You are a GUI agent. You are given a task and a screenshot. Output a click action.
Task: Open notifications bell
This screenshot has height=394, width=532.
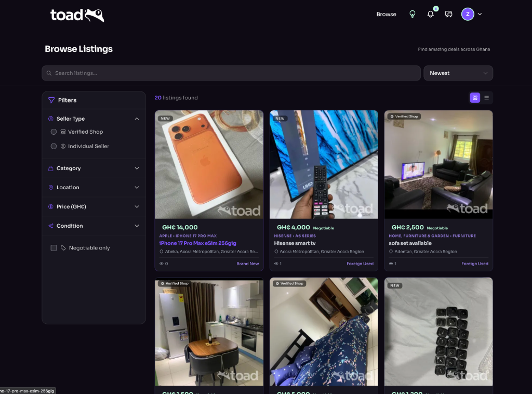(x=430, y=14)
